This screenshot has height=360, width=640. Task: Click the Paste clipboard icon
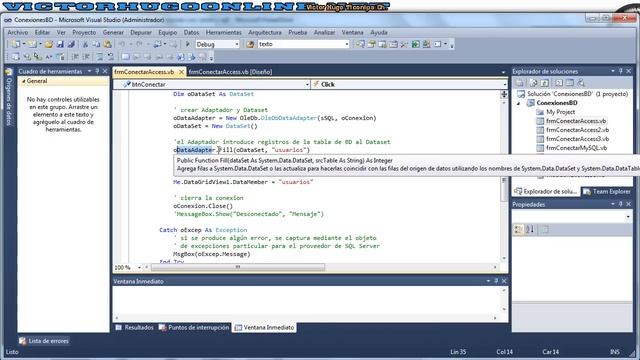click(107, 44)
